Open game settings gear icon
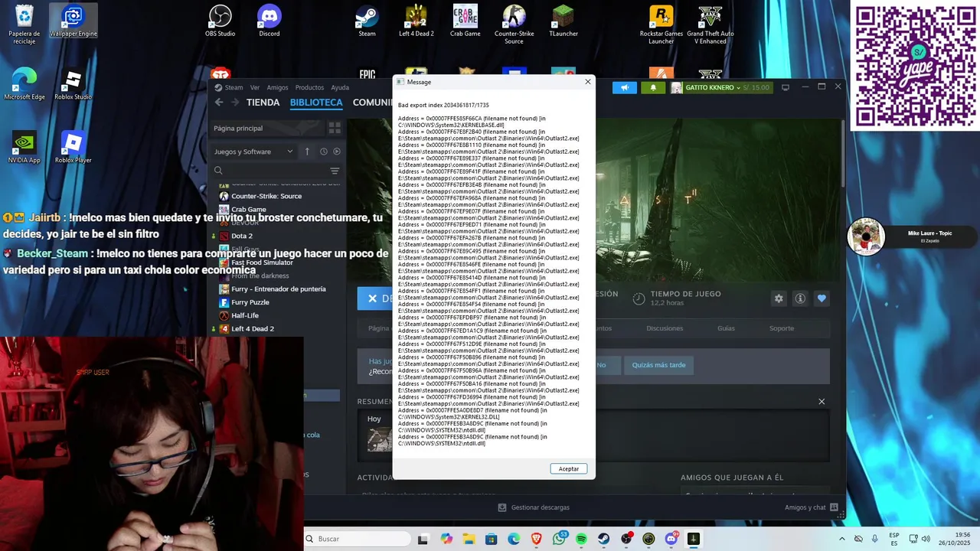The height and width of the screenshot is (551, 980). pyautogui.click(x=779, y=298)
